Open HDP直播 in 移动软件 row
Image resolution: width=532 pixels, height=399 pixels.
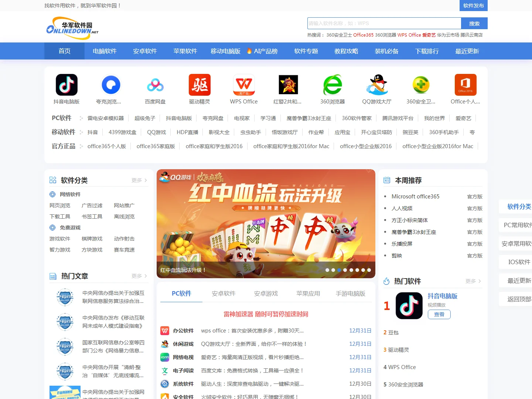pos(187,132)
